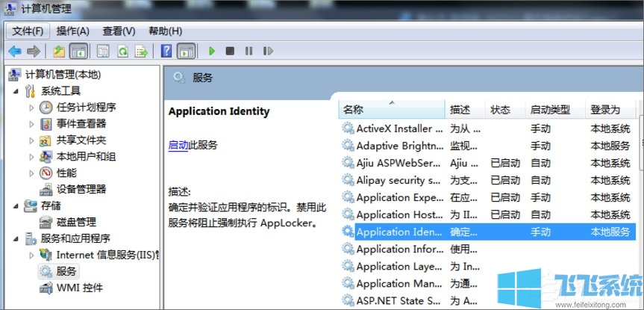The height and width of the screenshot is (310, 644).
Task: Select 设备管理器 in the tree
Action: pyautogui.click(x=81, y=190)
